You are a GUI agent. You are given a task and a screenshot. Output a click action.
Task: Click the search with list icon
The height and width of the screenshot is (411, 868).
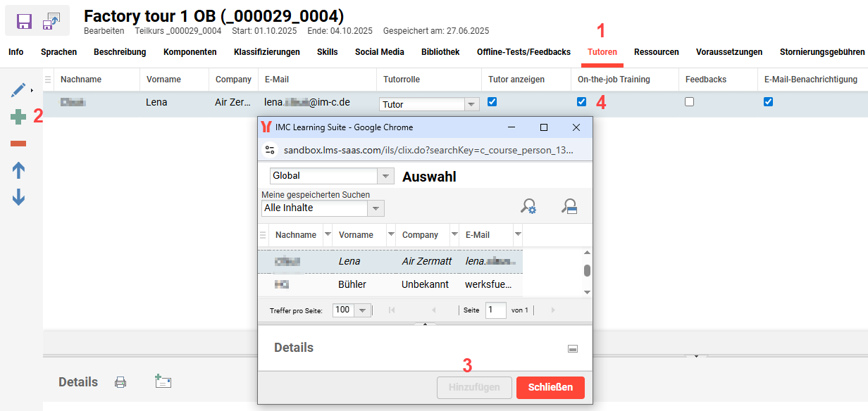pos(569,205)
